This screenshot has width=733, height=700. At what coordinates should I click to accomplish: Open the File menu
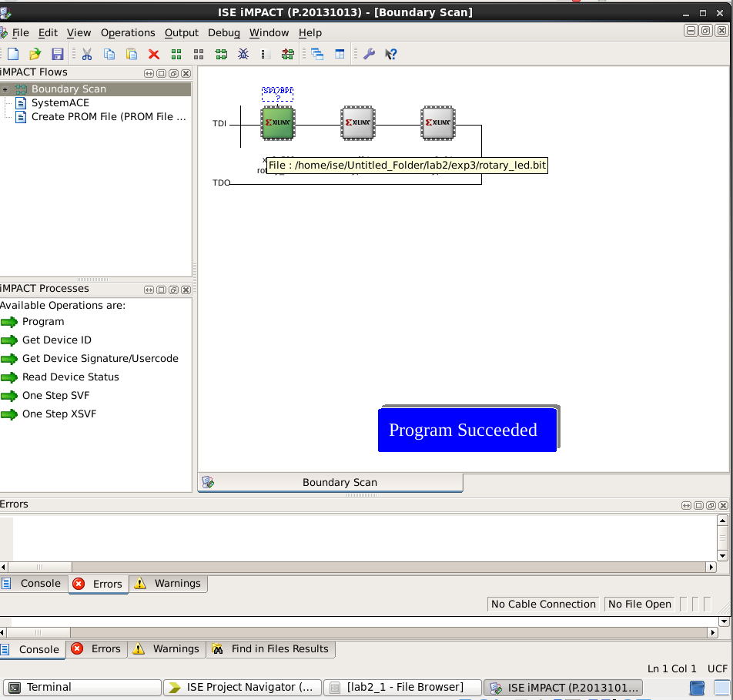pyautogui.click(x=20, y=33)
